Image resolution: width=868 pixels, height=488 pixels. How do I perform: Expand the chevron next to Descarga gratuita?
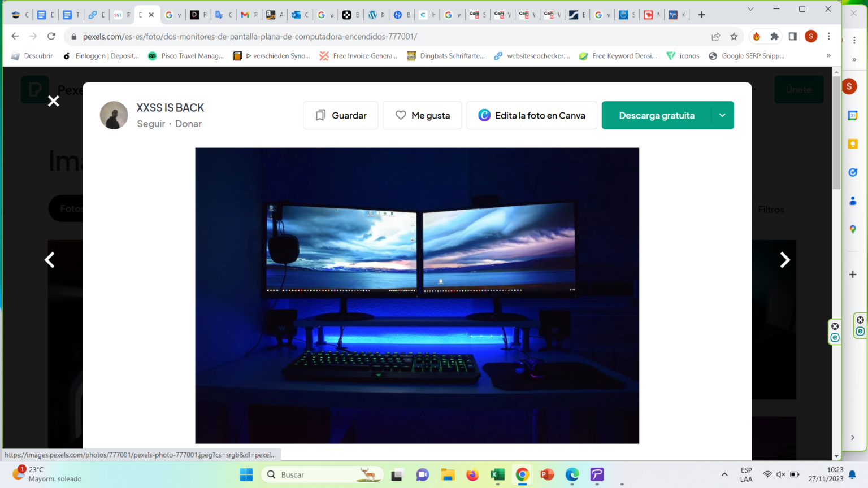[x=722, y=115]
